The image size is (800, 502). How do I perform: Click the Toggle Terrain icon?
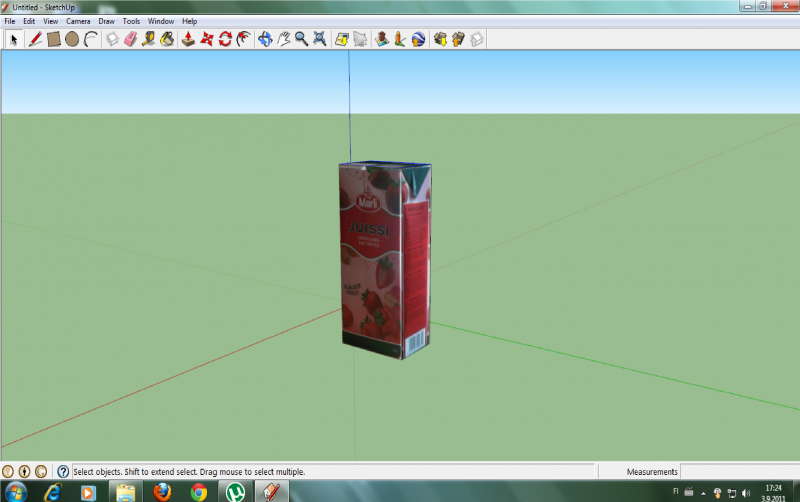click(x=360, y=39)
